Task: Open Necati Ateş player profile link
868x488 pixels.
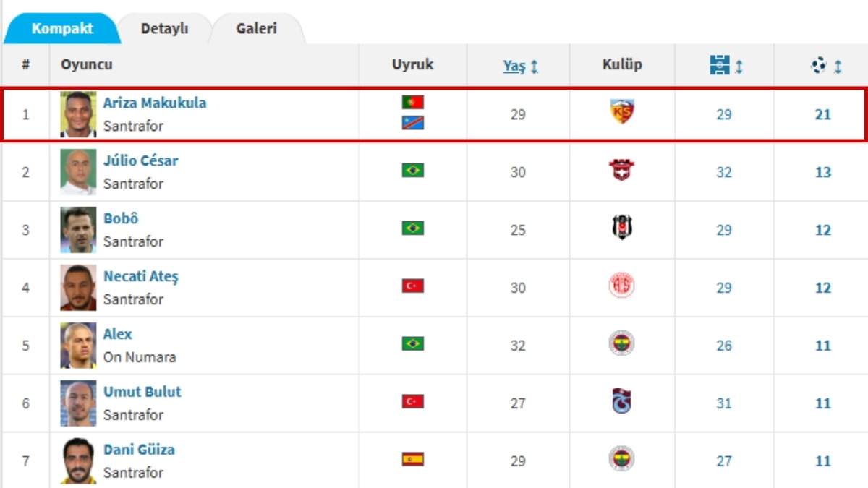Action: coord(141,276)
